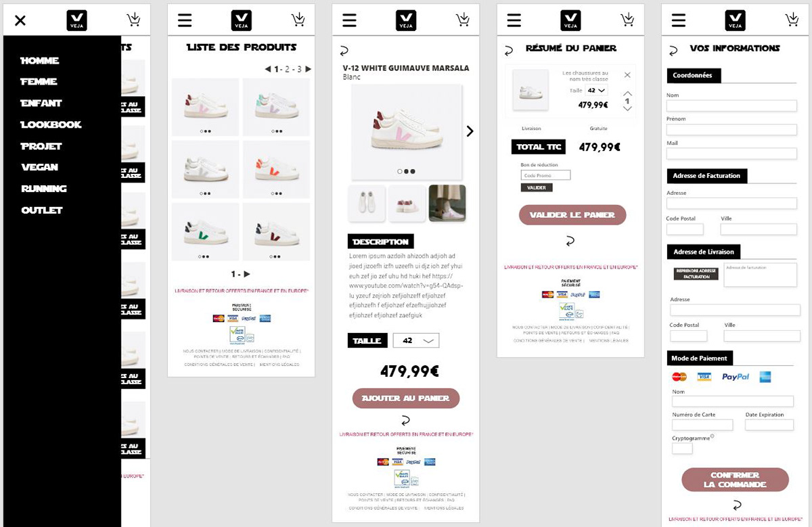This screenshot has height=527, width=812.
Task: Click the Ajouter au panier button
Action: 406,398
